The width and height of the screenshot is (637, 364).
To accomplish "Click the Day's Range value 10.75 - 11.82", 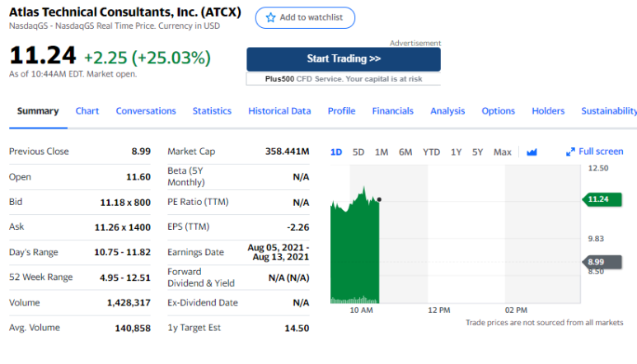I will [122, 252].
